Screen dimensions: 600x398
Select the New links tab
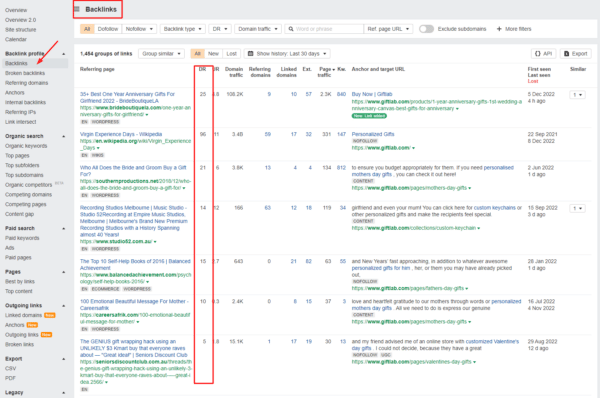[213, 54]
